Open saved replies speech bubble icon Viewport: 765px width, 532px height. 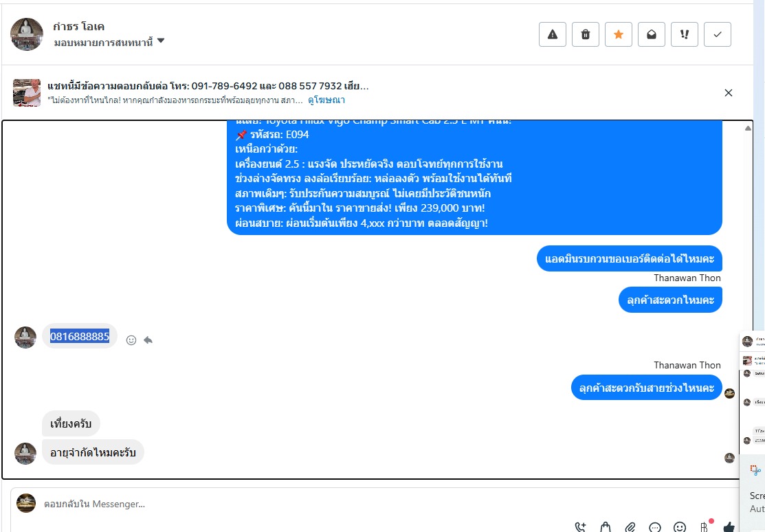[x=655, y=527]
